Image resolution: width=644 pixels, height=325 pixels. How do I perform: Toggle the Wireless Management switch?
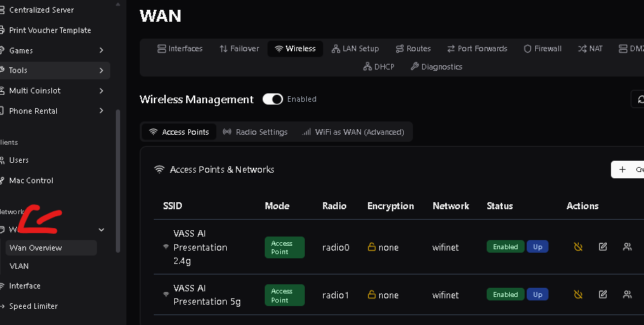tap(272, 99)
